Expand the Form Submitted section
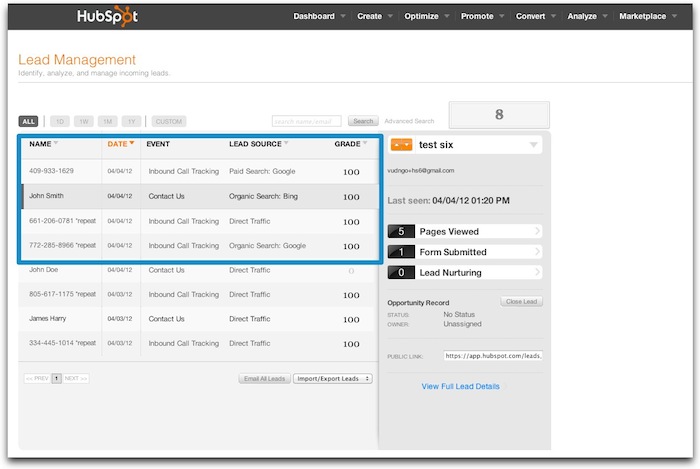Image resolution: width=700 pixels, height=469 pixels. (x=465, y=252)
